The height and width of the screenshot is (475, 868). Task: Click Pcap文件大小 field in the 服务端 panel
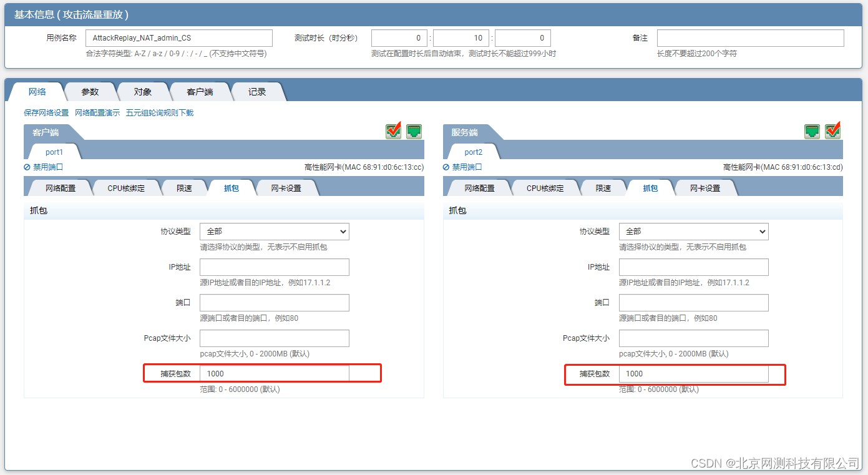[x=694, y=338]
